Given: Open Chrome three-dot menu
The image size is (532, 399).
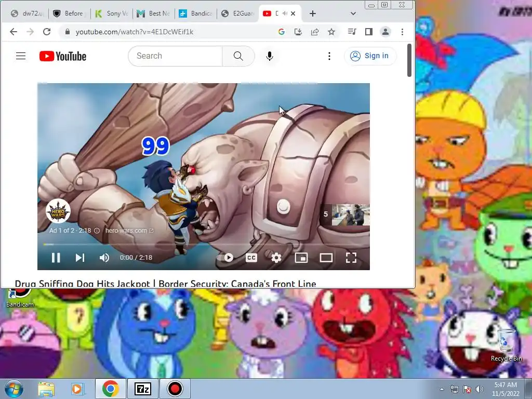Looking at the screenshot, I should tap(403, 32).
